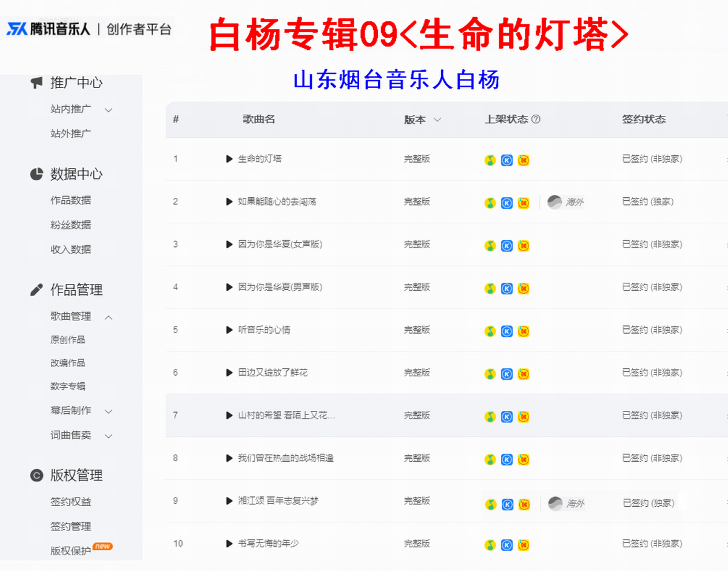Image resolution: width=728 pixels, height=571 pixels.
Task: Play song 湘江颂 百年志复兴梦
Action: point(229,501)
